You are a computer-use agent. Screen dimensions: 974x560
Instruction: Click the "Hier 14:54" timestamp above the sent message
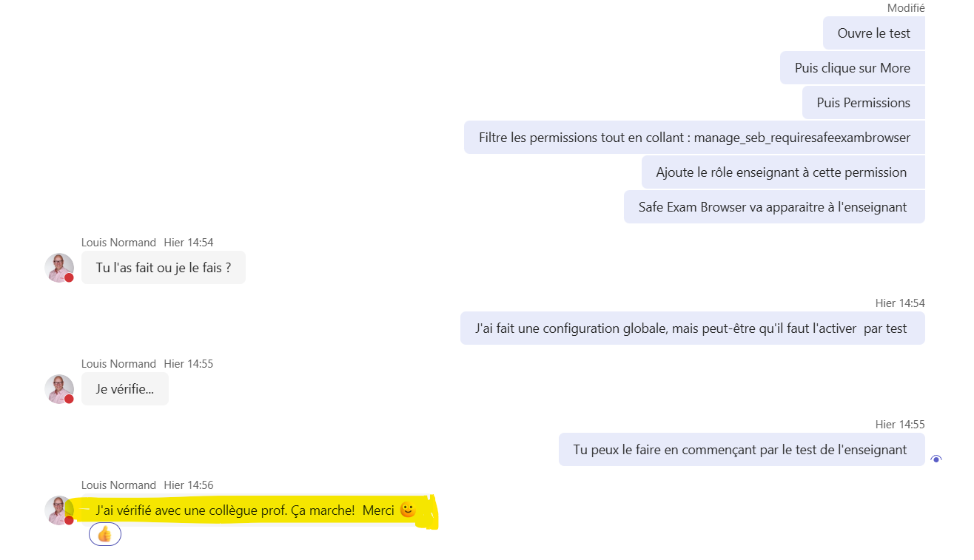click(900, 303)
